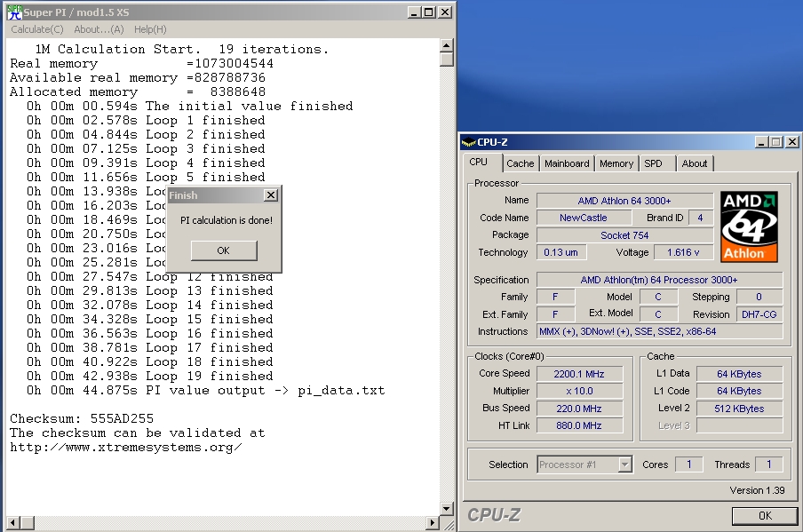Click the 1M Calculation Start line
803x532 pixels.
pyautogui.click(x=181, y=49)
